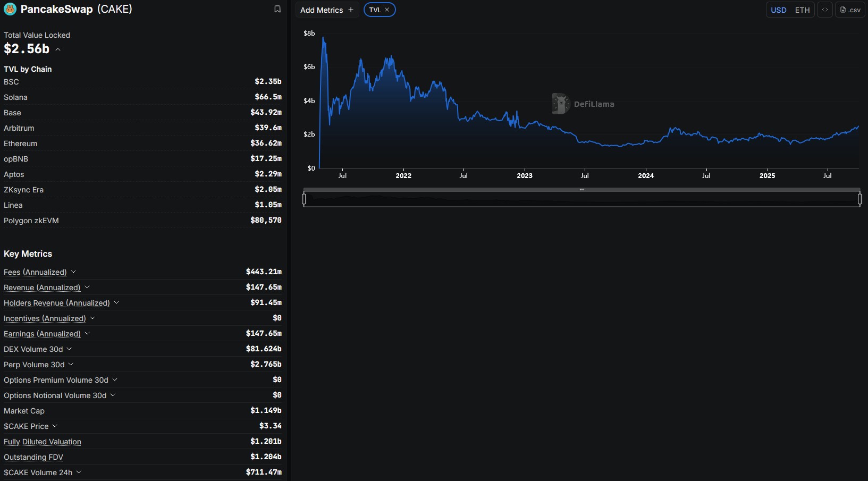Click the peak of the TVL chart line

[x=323, y=38]
